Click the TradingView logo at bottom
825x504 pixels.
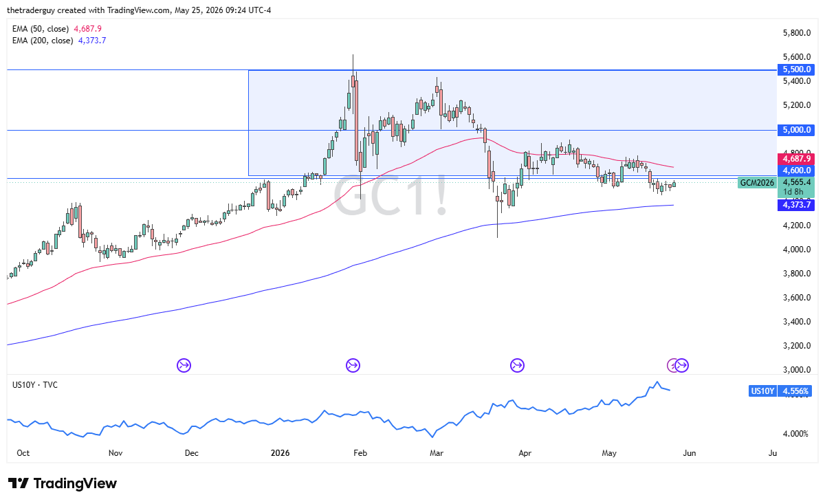click(x=62, y=483)
